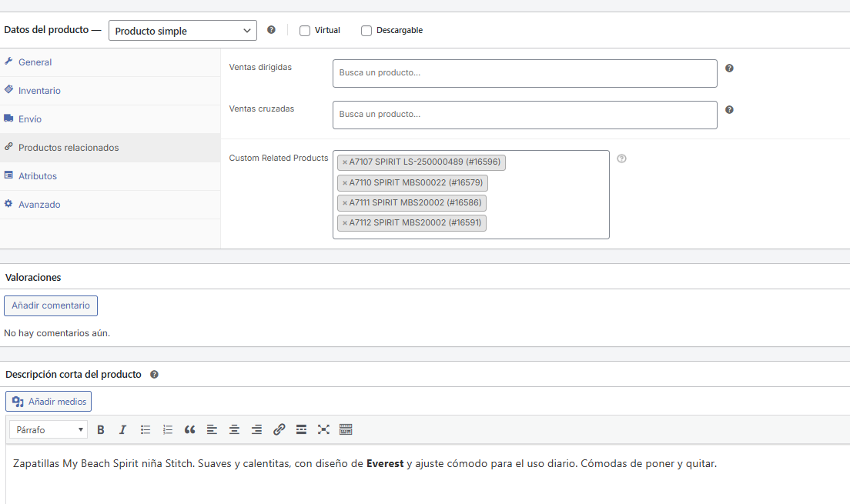Image resolution: width=850 pixels, height=504 pixels.
Task: Expand the Párrafo format dropdown
Action: click(49, 429)
